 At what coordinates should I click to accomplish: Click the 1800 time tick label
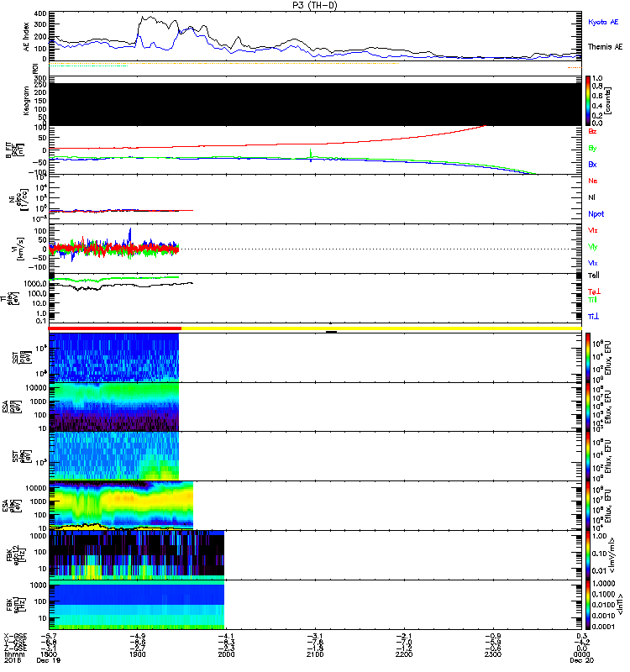pyautogui.click(x=49, y=654)
